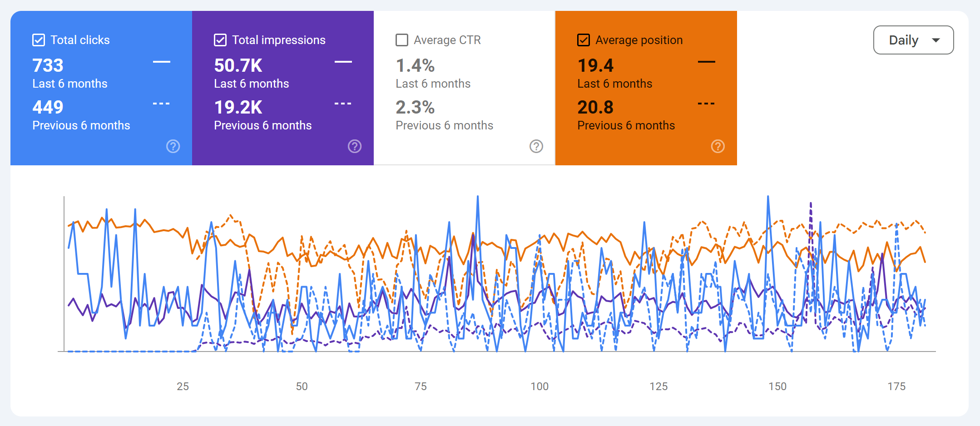Screen dimensions: 980x426
Task: Uncheck the Total impressions checkbox
Action: [x=220, y=40]
